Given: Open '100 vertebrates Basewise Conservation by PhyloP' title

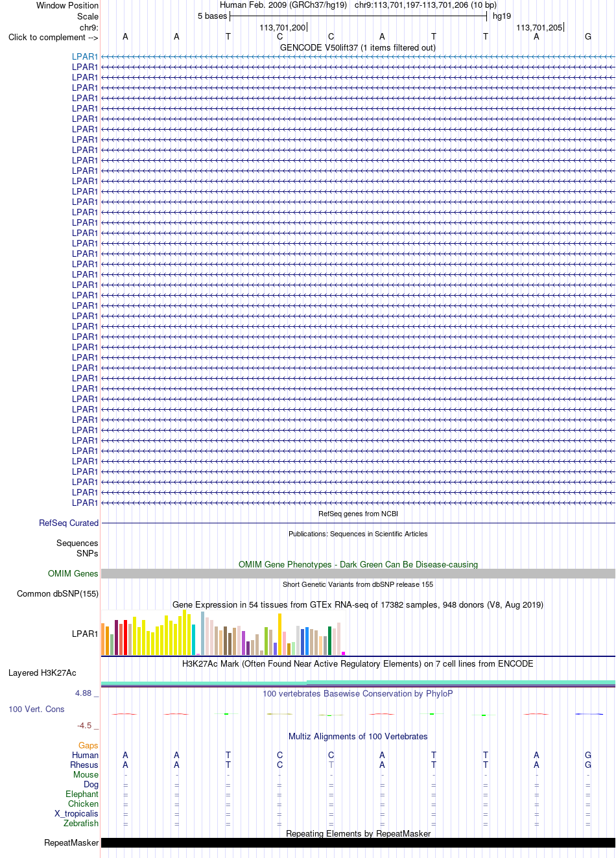Looking at the screenshot, I should coord(358,693).
